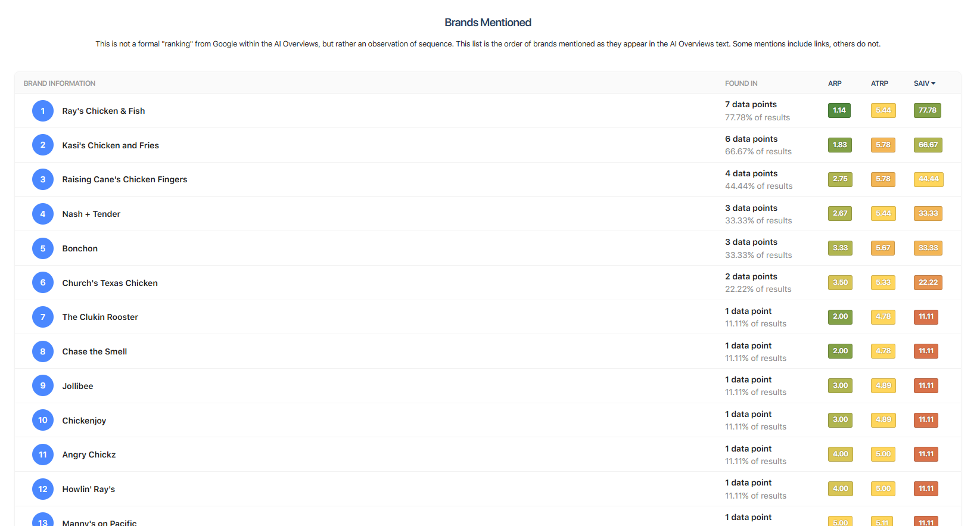Select rank badge 12 for Howlin' Ray's

pyautogui.click(x=43, y=489)
